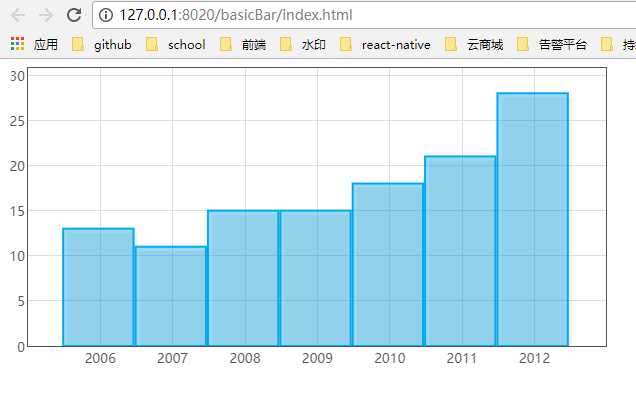Focus the address bar URL field
Viewport: 636px width, 400px height.
point(365,15)
